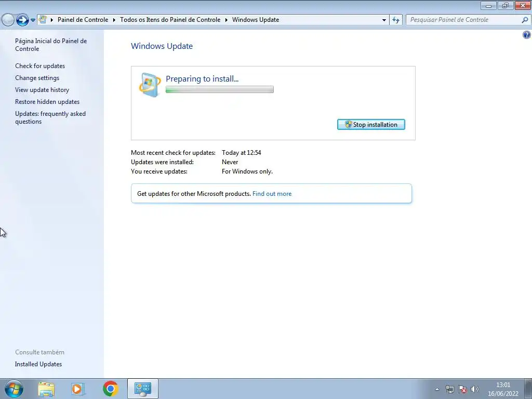Image resolution: width=532 pixels, height=399 pixels.
Task: Open Página Inicial do Painel de Controle
Action: (x=51, y=45)
